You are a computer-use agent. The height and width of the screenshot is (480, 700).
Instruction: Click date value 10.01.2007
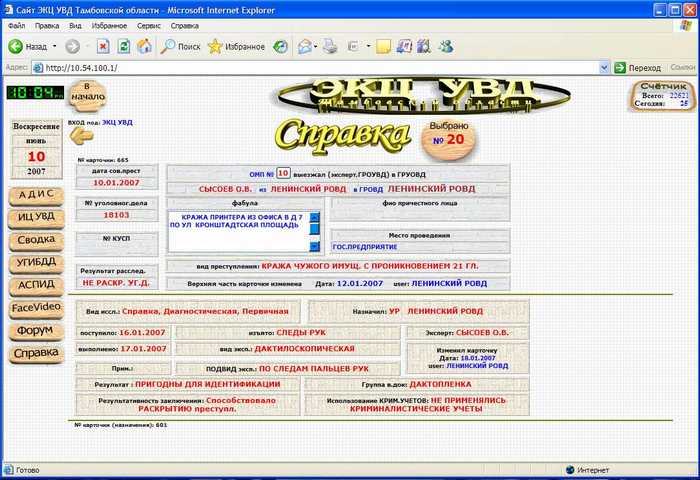[116, 183]
